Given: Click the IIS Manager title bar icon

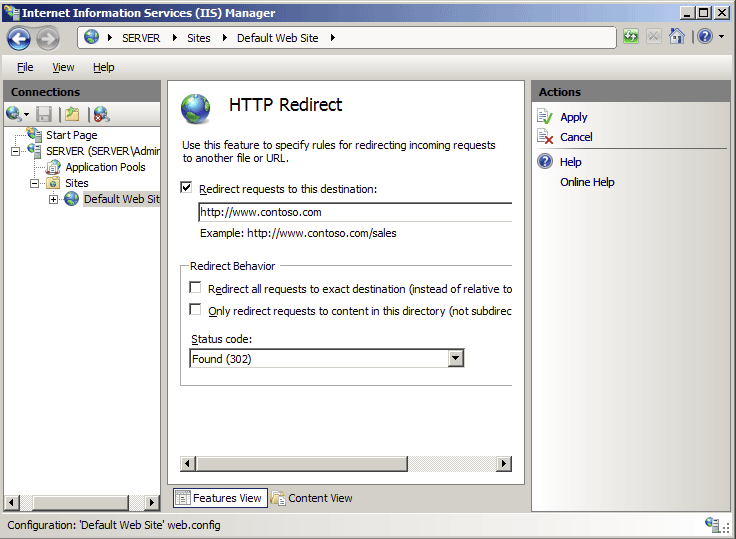Looking at the screenshot, I should (x=12, y=12).
